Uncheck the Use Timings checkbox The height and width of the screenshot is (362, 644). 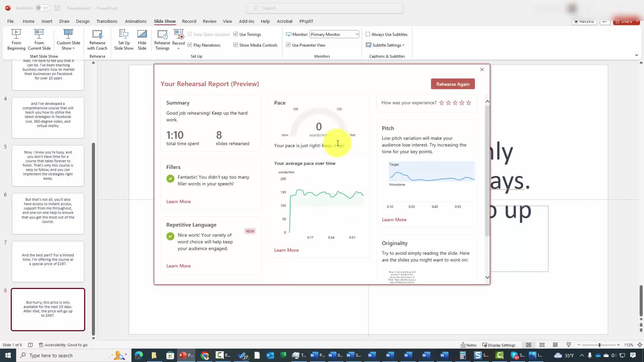(x=236, y=34)
